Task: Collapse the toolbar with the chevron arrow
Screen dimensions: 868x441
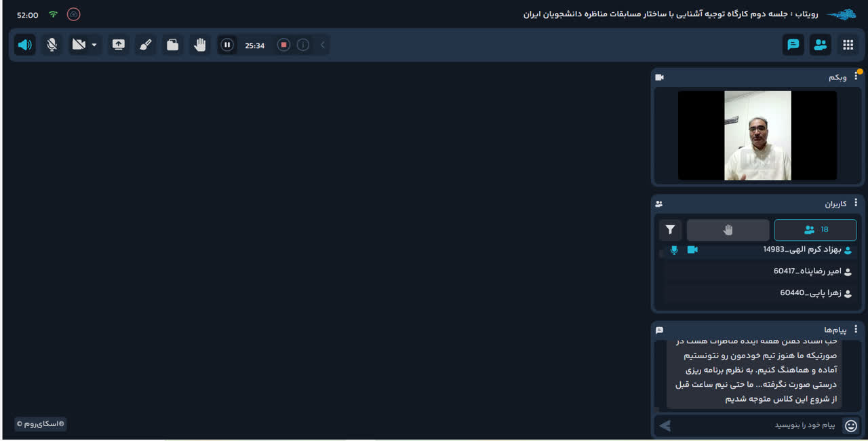Action: (323, 45)
